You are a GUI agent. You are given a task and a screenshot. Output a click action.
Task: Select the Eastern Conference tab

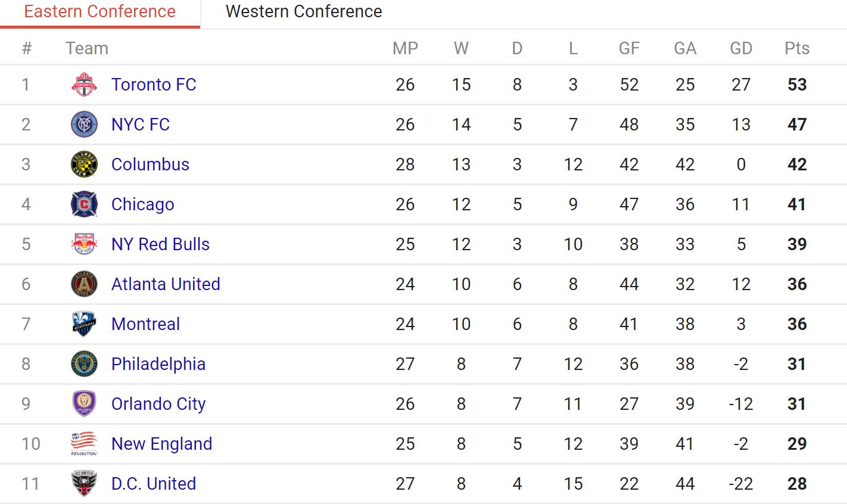coord(100,12)
